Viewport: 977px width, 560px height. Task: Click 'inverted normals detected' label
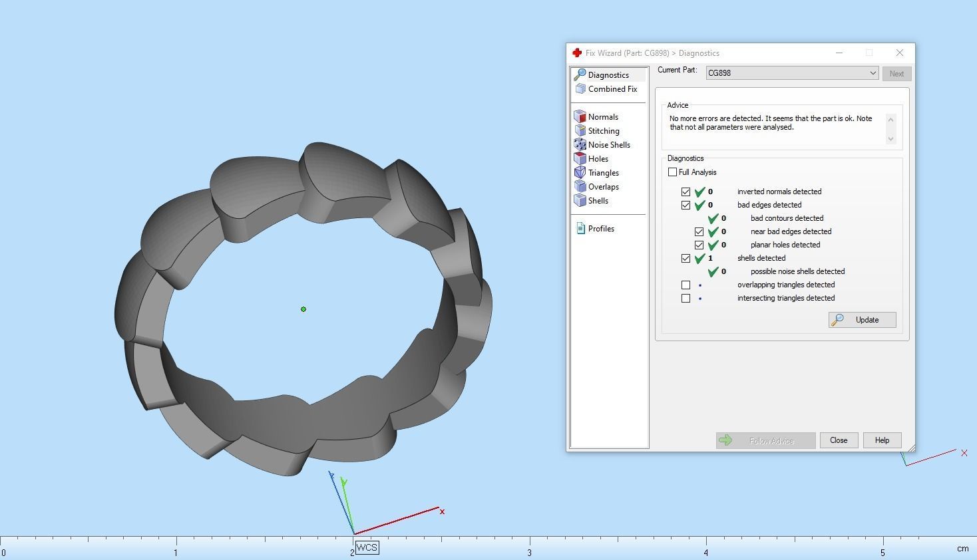(779, 192)
